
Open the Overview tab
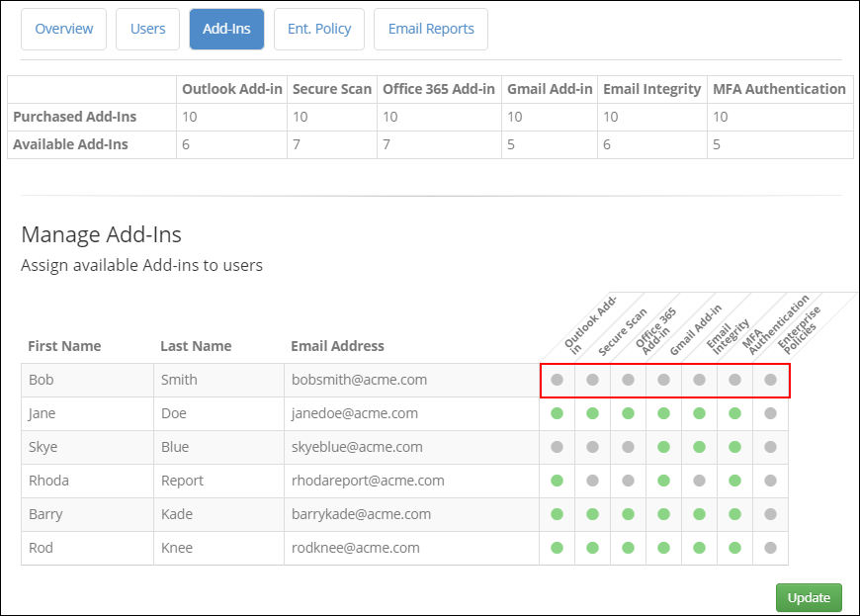point(63,29)
